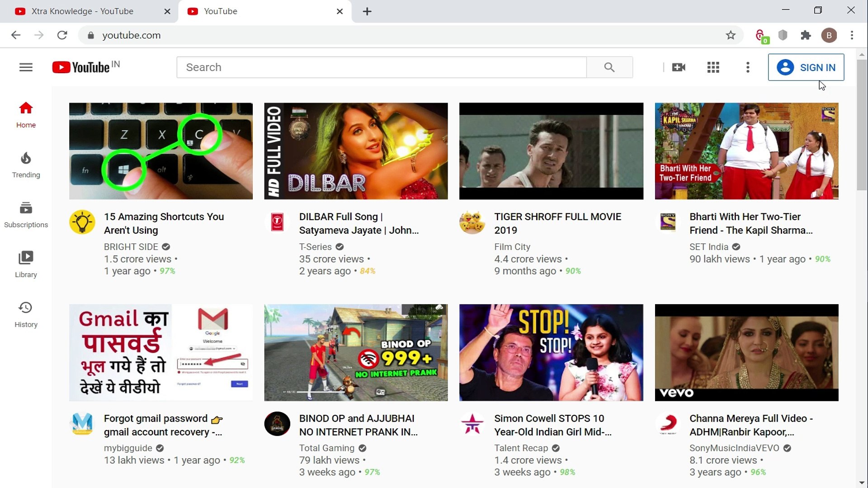Open the Trending section
The height and width of the screenshot is (488, 868).
tap(25, 164)
